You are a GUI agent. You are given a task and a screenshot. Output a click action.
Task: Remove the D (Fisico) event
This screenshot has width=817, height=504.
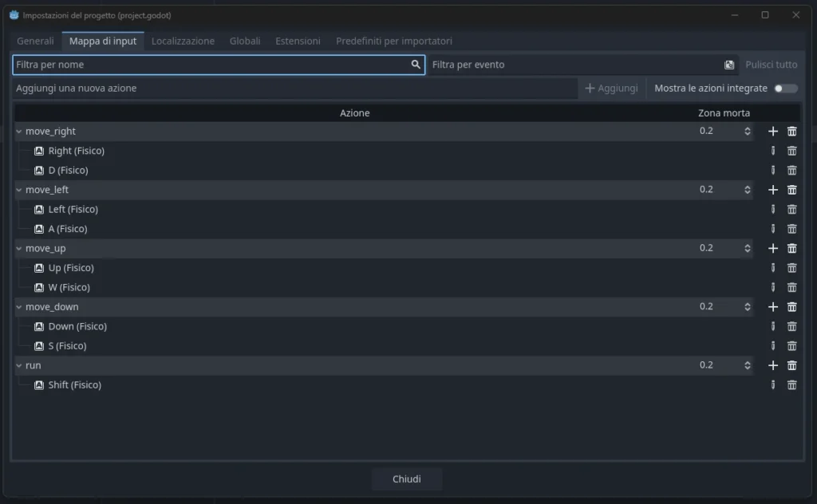tap(791, 170)
